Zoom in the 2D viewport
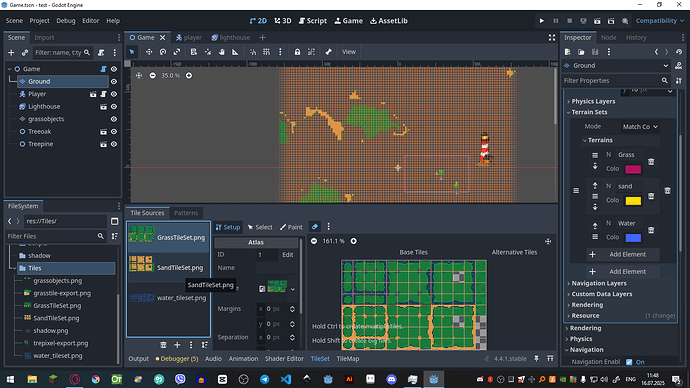 click(x=189, y=76)
